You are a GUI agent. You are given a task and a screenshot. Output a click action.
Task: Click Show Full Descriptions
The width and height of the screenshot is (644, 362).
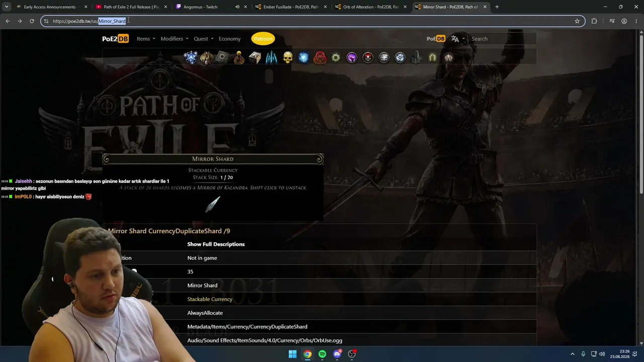(216, 244)
